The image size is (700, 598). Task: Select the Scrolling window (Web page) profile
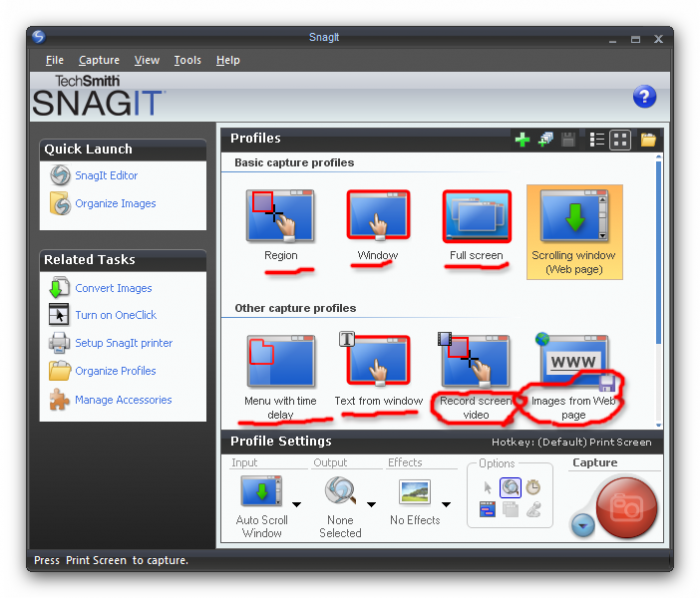pyautogui.click(x=574, y=232)
